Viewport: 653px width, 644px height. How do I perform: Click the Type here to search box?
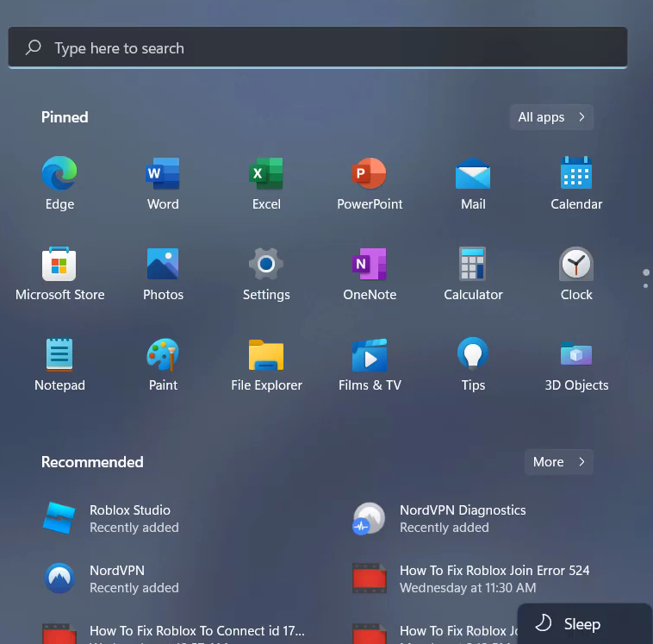click(318, 47)
